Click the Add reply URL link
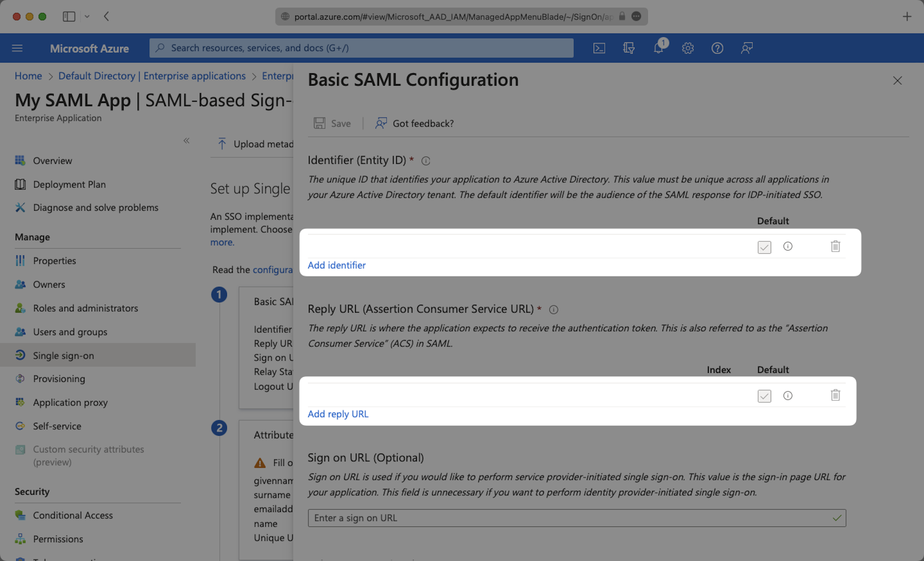 338,414
